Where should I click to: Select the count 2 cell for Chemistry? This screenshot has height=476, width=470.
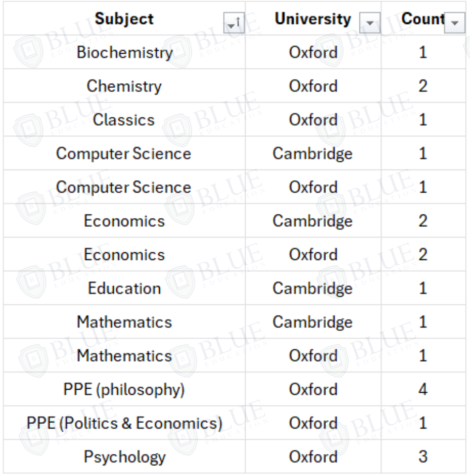coord(422,86)
